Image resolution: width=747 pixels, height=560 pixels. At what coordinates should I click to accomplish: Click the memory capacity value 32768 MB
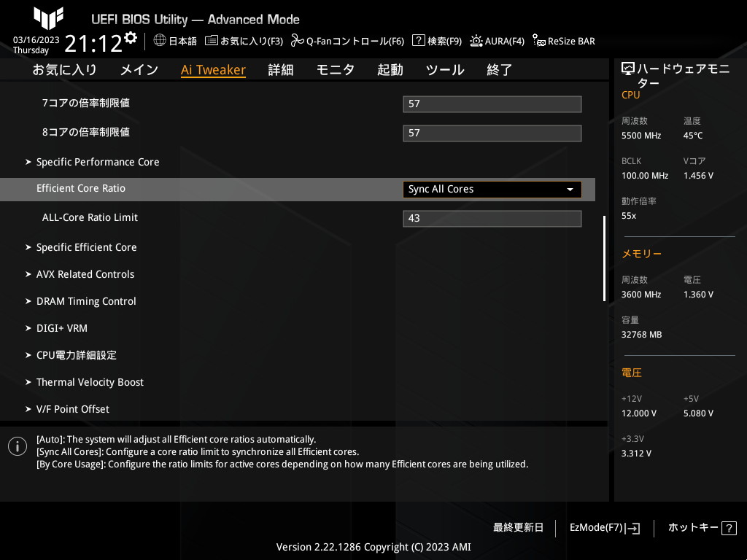point(642,335)
